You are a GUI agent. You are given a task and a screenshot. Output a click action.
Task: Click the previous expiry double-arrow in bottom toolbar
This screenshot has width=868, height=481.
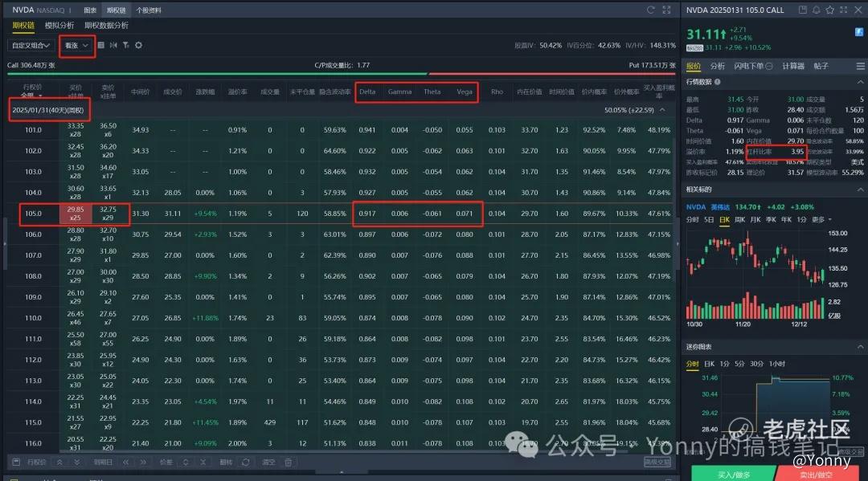[126, 463]
